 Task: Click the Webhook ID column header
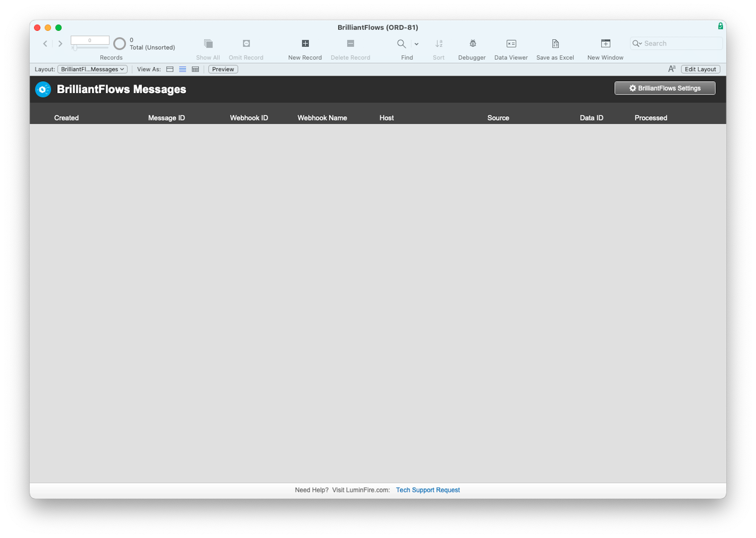(x=249, y=118)
